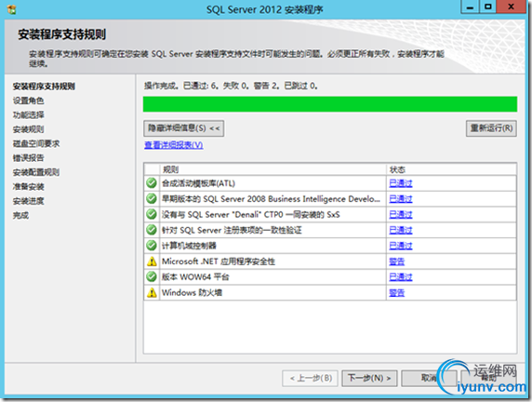The height and width of the screenshot is (402, 532).
Task: Select rule text Microsoft .NET 应用程序安全性
Action: 219,261
